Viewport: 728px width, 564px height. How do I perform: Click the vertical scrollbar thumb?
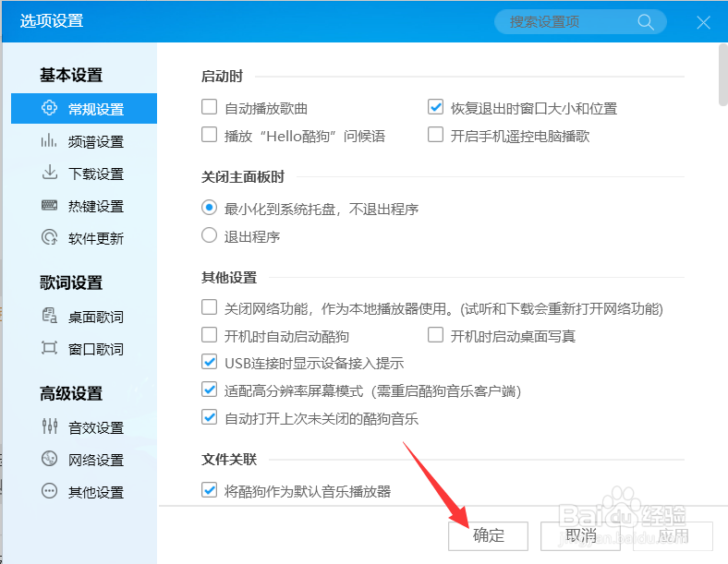[722, 75]
